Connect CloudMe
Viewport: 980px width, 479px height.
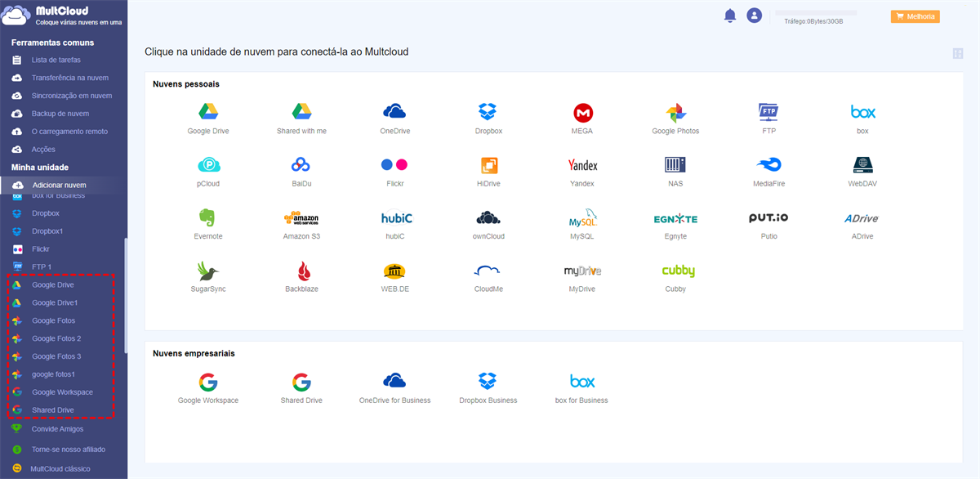click(x=488, y=277)
